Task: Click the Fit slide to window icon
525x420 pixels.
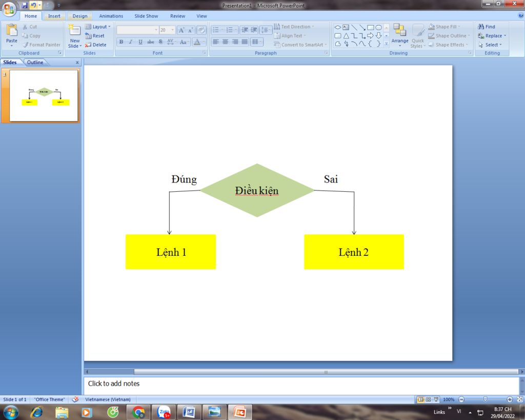Action: tap(520, 399)
